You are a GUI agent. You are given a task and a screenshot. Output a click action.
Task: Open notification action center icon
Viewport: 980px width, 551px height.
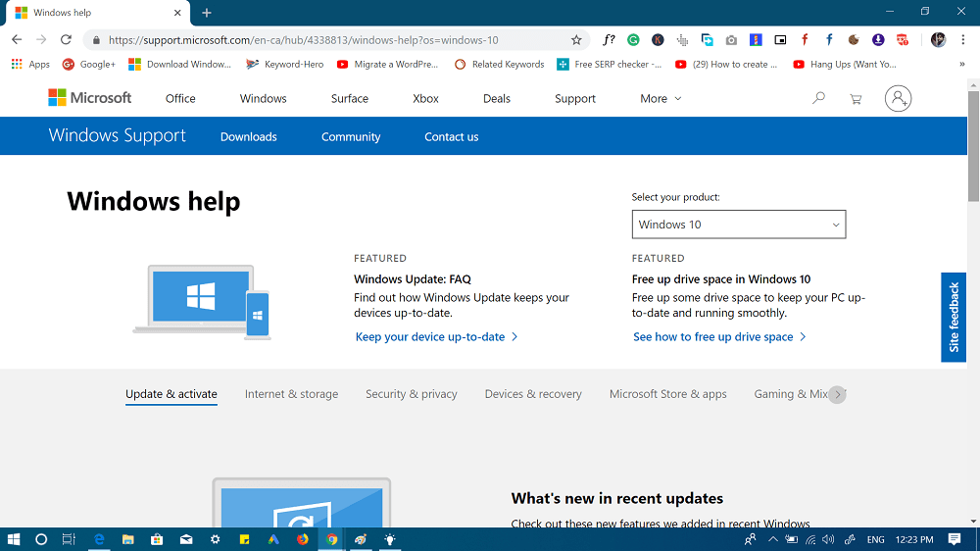[x=955, y=539]
